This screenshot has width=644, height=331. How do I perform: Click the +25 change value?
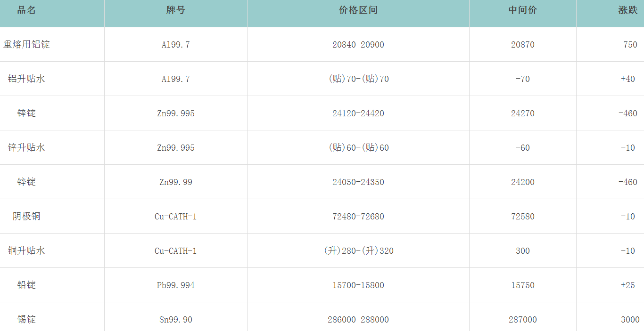(x=627, y=285)
